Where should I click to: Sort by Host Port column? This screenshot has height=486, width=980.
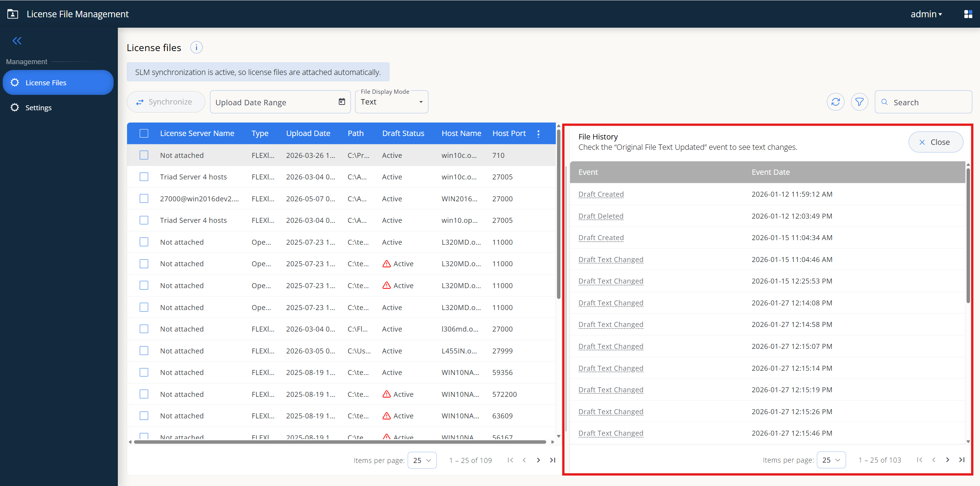[x=509, y=133]
